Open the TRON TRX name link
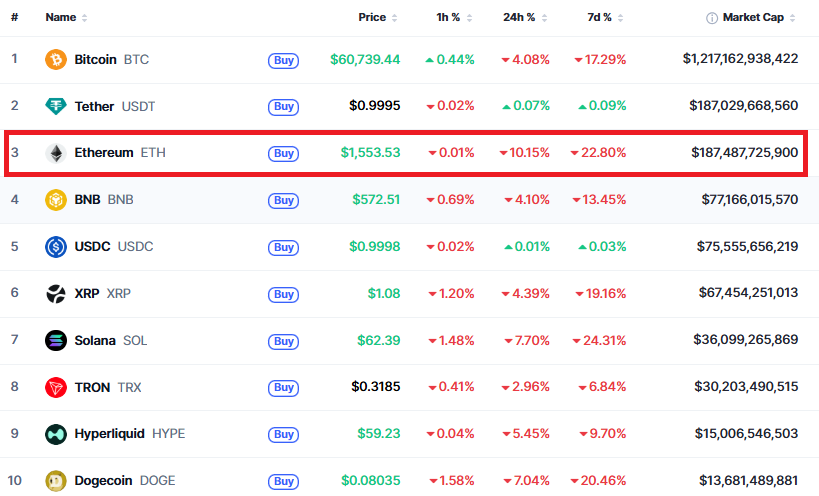Screen dimensions: 819x496 point(108,387)
